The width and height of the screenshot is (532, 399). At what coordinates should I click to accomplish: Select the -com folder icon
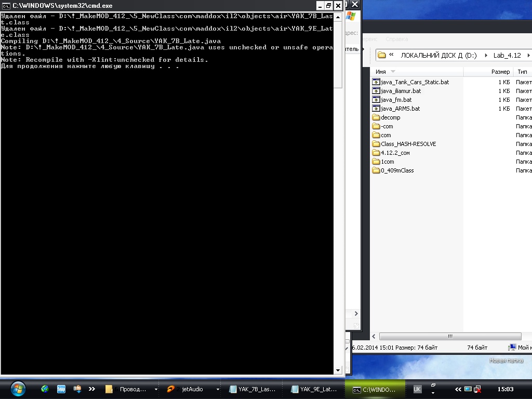[x=376, y=126]
